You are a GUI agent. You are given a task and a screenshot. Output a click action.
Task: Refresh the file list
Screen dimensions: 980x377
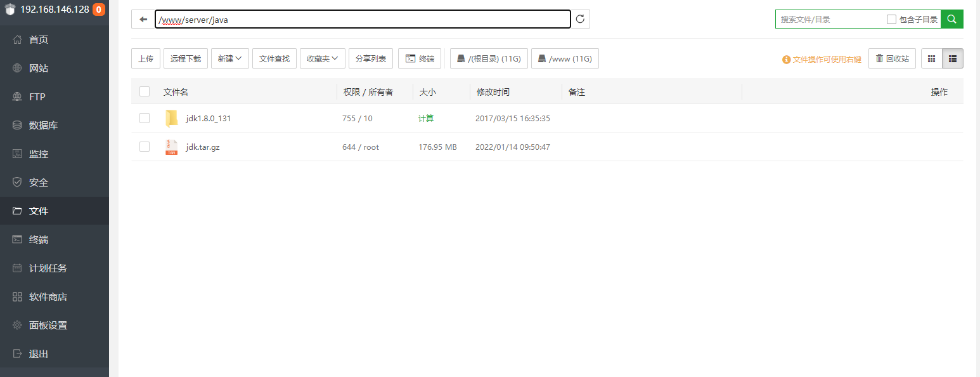coord(580,20)
